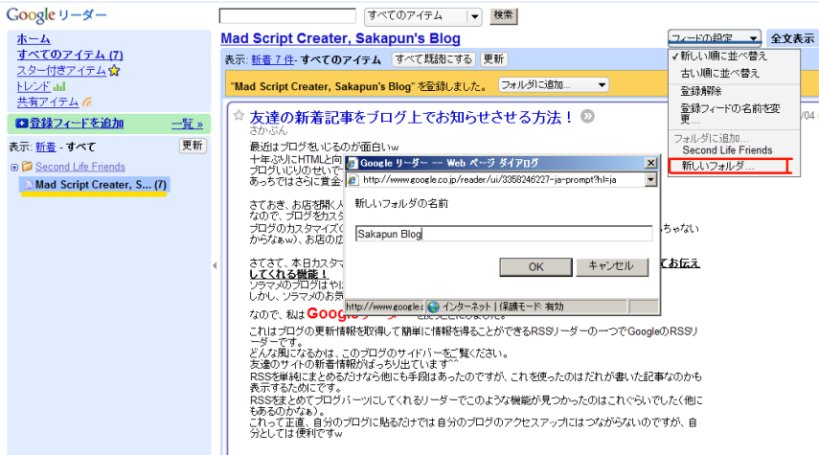This screenshot has height=455, width=819.
Task: Click 登録フィードを追加 link
Action: point(76,123)
